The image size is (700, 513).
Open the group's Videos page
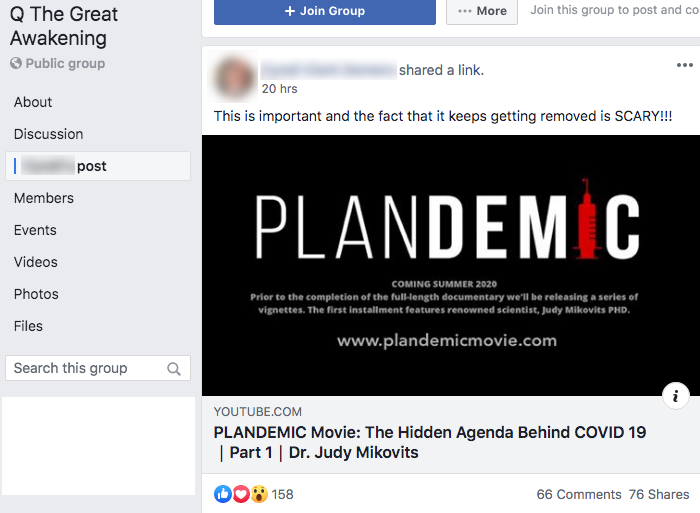pos(36,262)
